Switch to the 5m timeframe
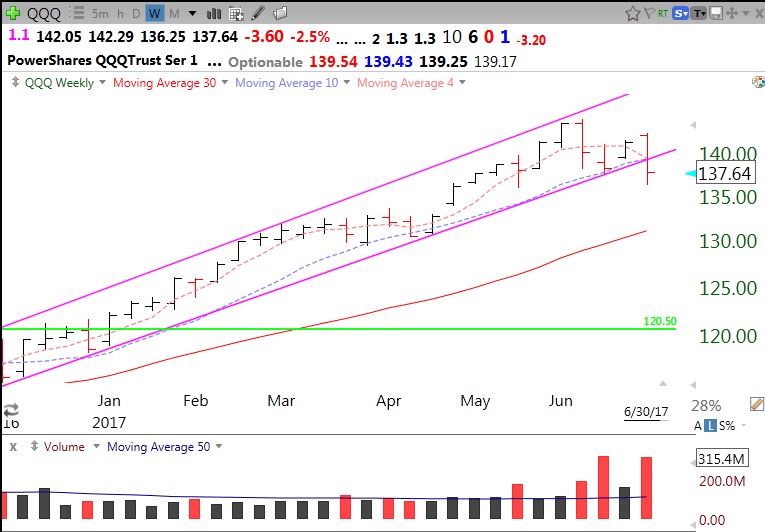 coord(100,14)
